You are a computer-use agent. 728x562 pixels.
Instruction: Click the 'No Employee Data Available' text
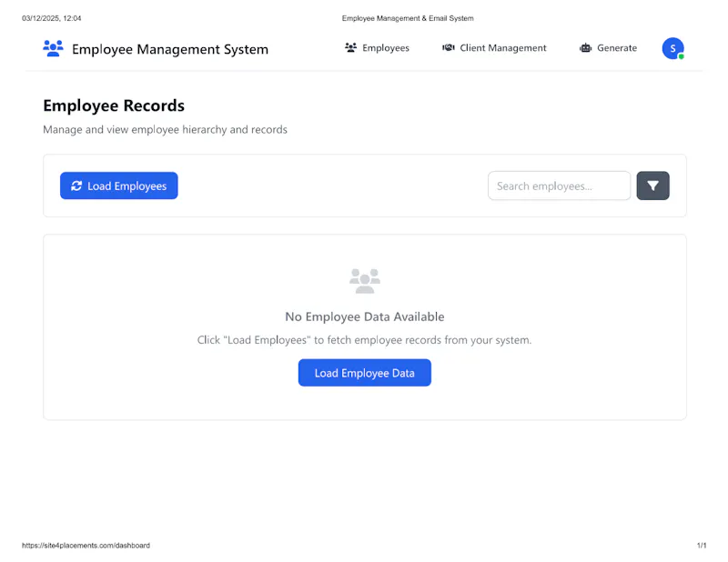click(x=365, y=316)
